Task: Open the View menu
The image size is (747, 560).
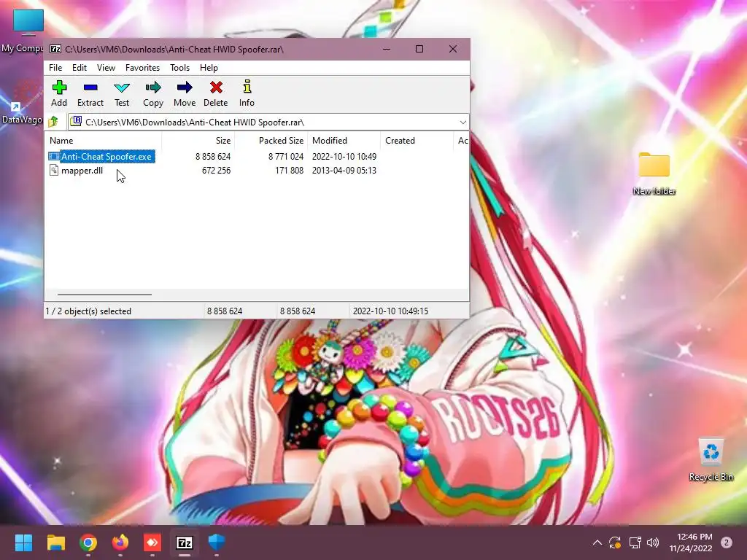Action: coord(106,68)
